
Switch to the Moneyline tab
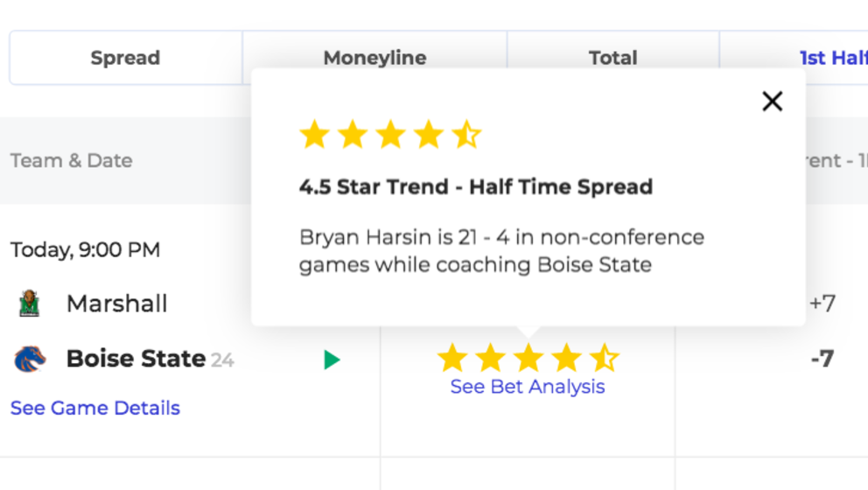374,58
